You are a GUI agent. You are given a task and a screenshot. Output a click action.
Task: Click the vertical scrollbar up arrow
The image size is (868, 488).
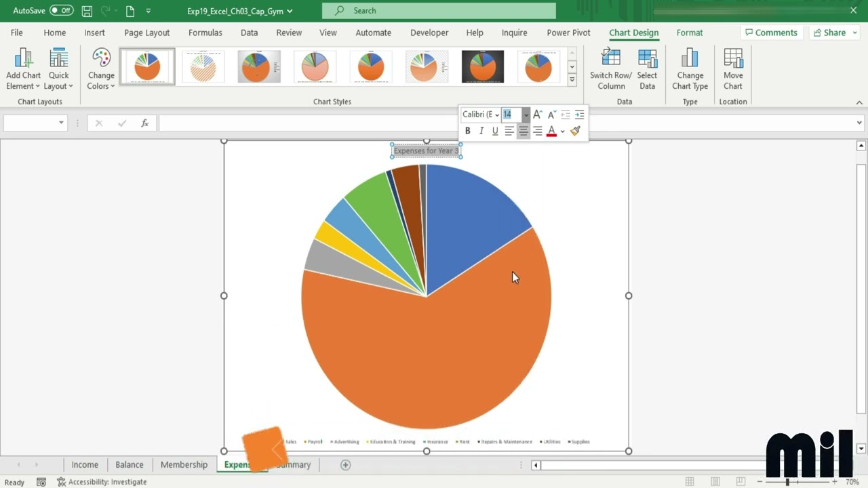coord(861,146)
